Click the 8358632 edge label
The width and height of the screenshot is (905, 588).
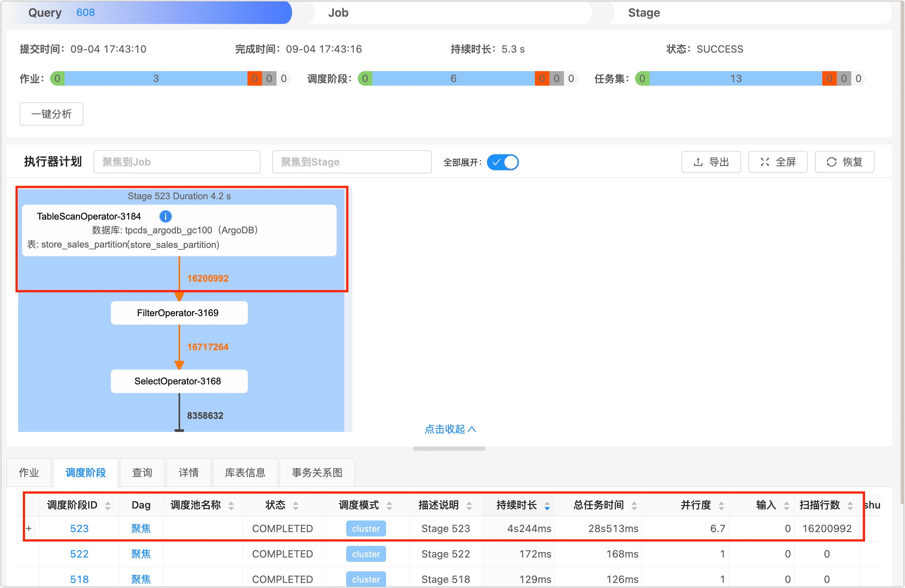(205, 416)
